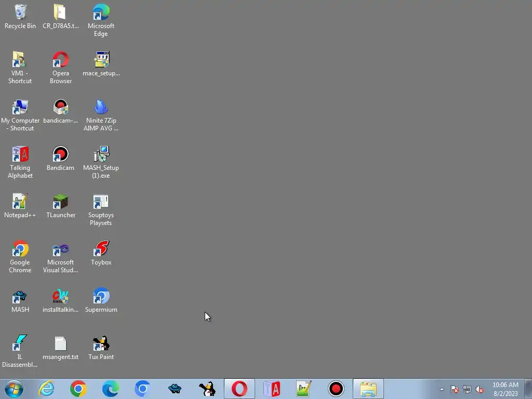532x399 pixels.
Task: Open Tux Paint from the taskbar
Action: click(207, 389)
